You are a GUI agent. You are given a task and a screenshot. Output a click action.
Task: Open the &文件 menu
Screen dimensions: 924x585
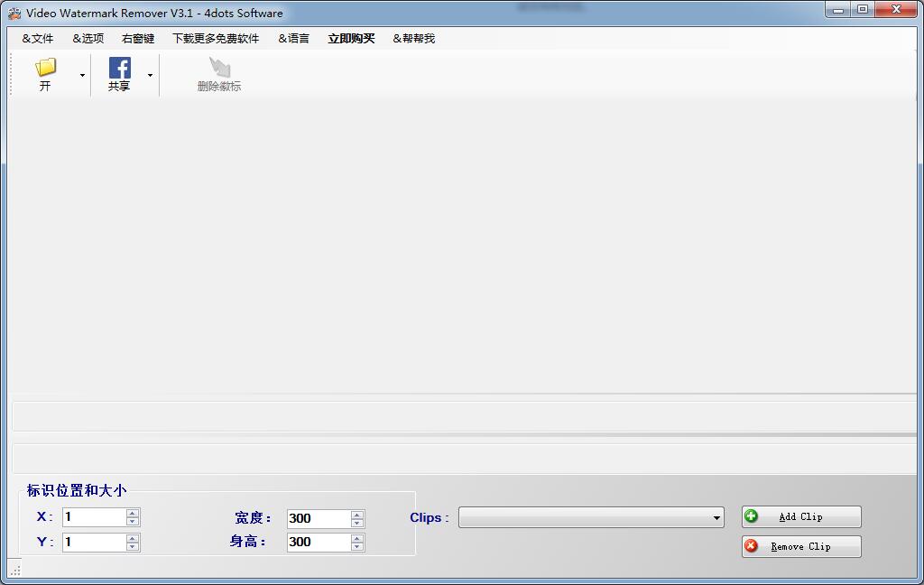point(36,38)
